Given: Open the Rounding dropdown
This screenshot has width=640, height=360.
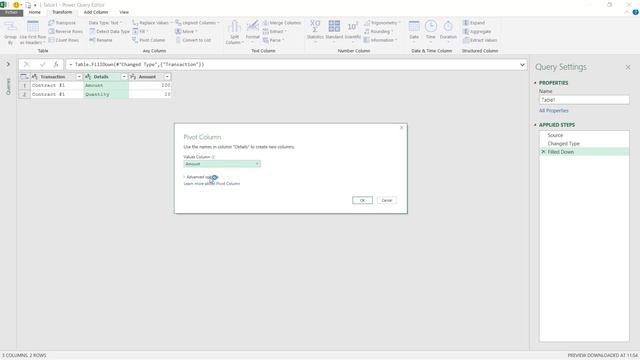Looking at the screenshot, I should 378,31.
